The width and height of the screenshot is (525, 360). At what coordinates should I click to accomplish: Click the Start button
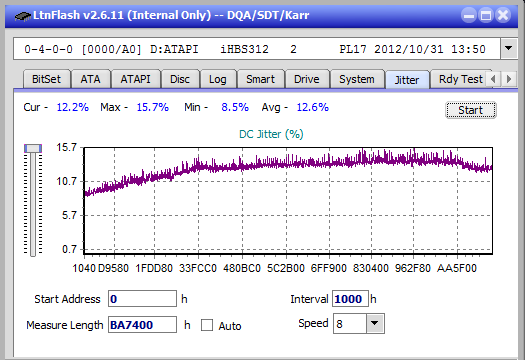[x=471, y=110]
